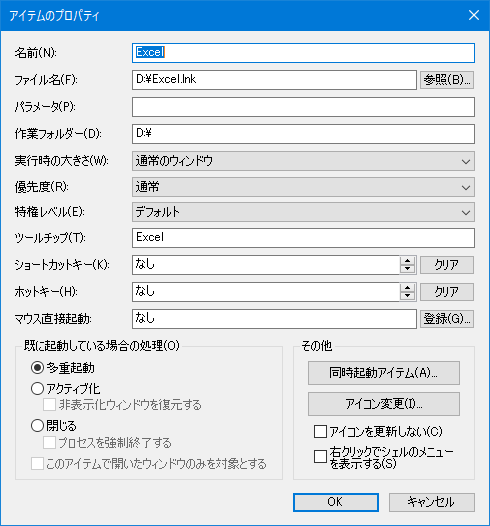490x526 pixels.
Task: Choose the アクティブ化 radio option
Action: 37,388
